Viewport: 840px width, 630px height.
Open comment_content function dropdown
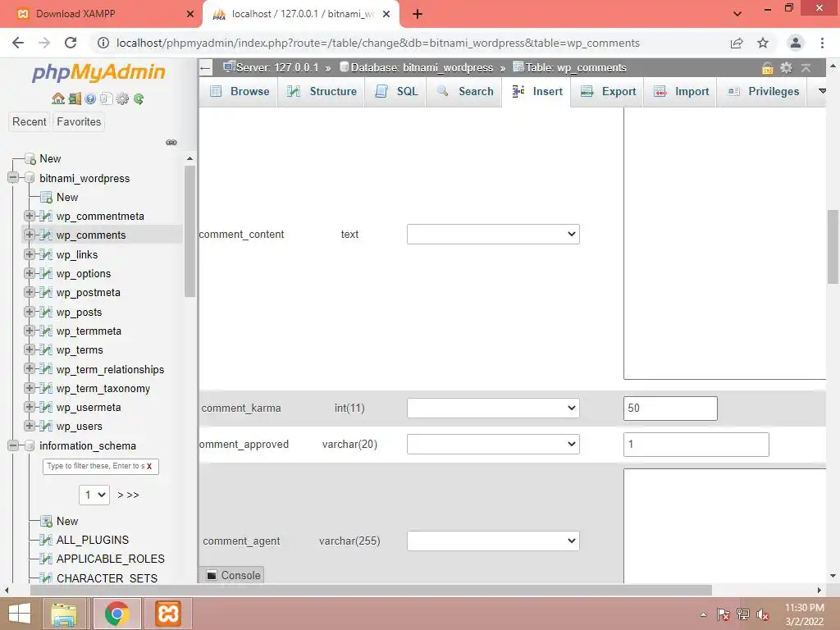493,234
